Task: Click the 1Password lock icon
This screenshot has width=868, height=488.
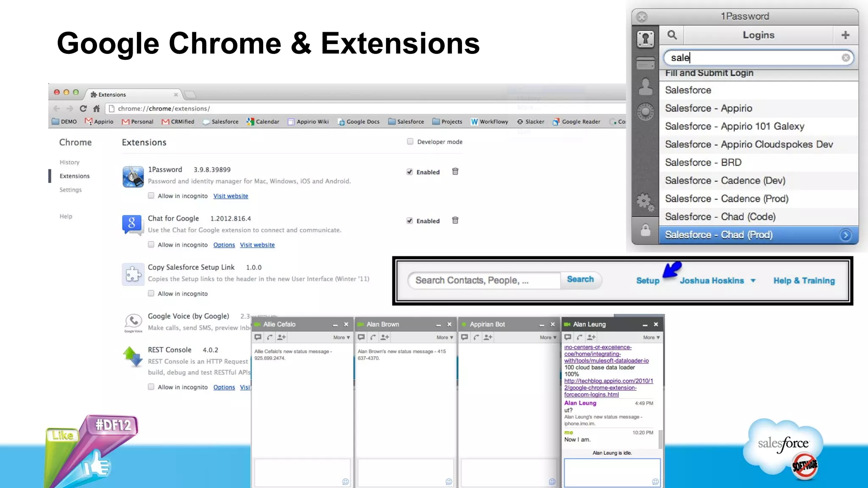Action: click(645, 230)
